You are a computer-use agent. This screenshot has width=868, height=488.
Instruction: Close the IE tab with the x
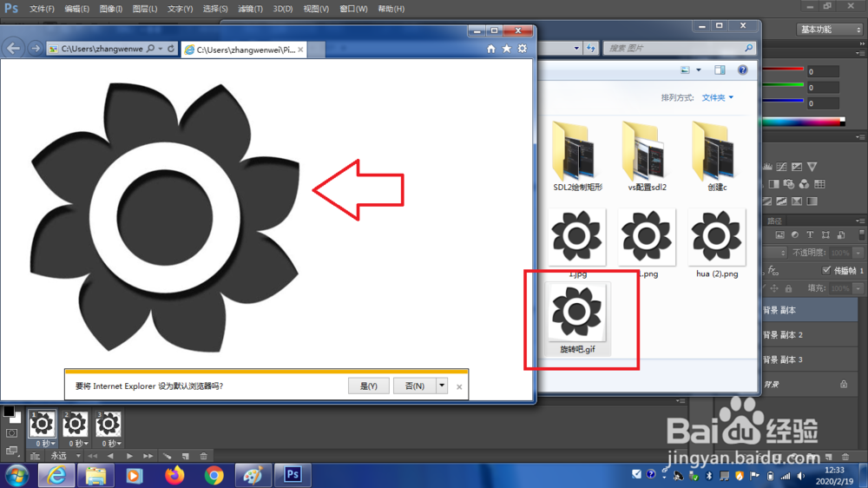pyautogui.click(x=300, y=49)
